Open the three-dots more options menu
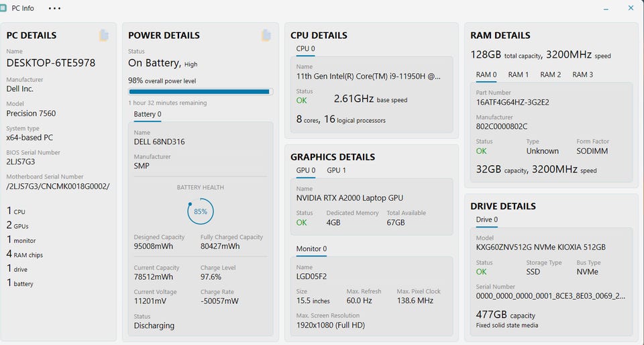 pos(54,8)
